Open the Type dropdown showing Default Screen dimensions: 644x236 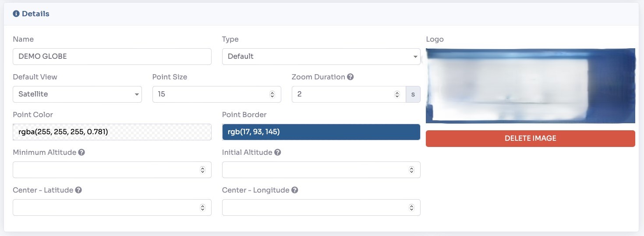click(321, 57)
